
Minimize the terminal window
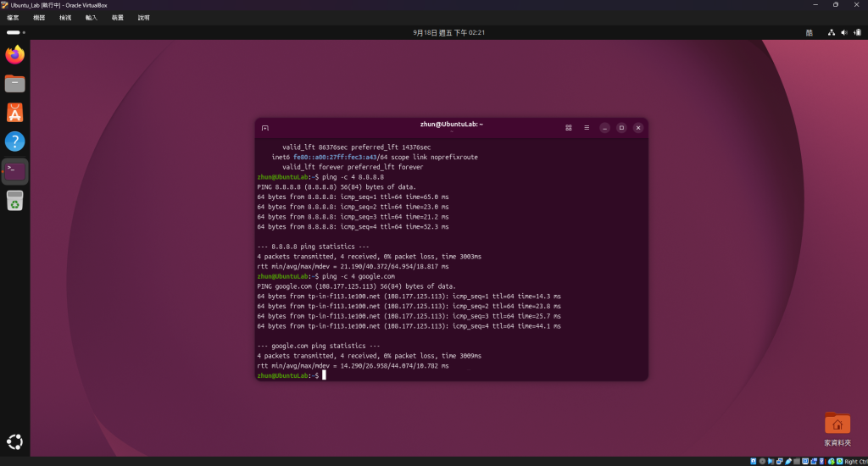(604, 128)
